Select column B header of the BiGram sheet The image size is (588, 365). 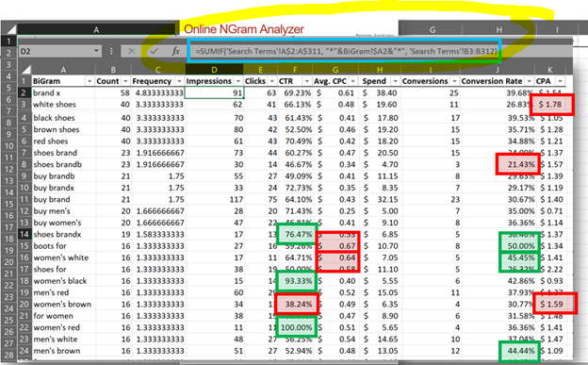coord(113,70)
